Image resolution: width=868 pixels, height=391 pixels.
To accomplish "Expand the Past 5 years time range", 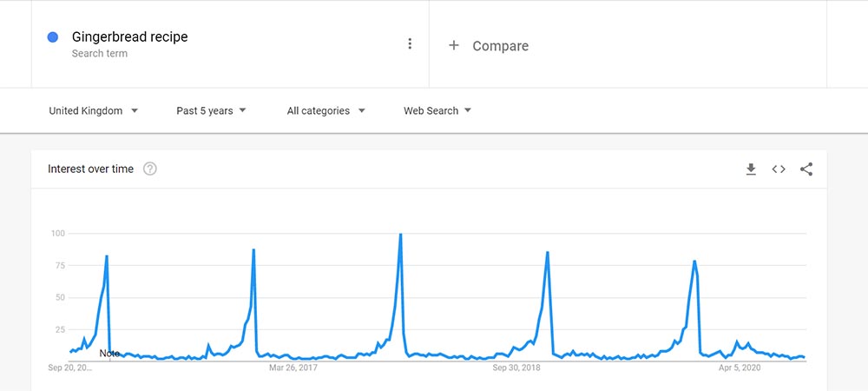I will [x=211, y=110].
